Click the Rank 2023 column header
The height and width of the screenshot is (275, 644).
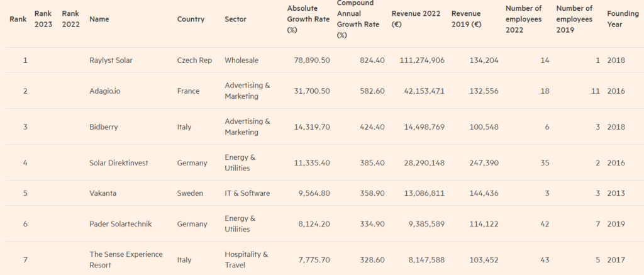click(43, 19)
